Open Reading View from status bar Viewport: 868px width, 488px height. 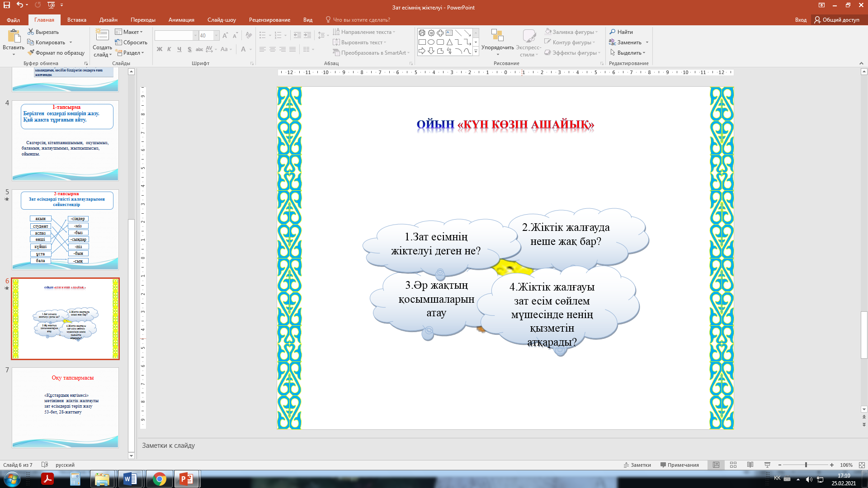(x=750, y=465)
